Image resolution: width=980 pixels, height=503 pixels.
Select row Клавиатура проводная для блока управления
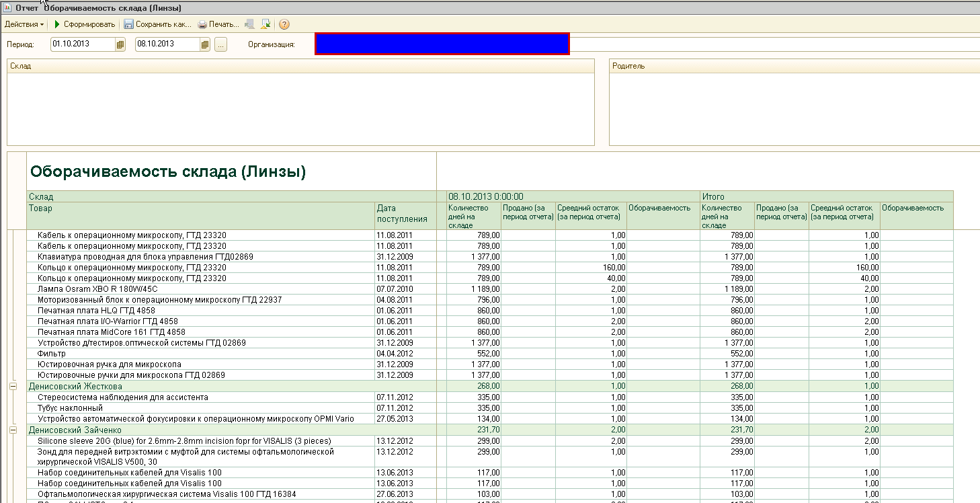[x=490, y=257]
